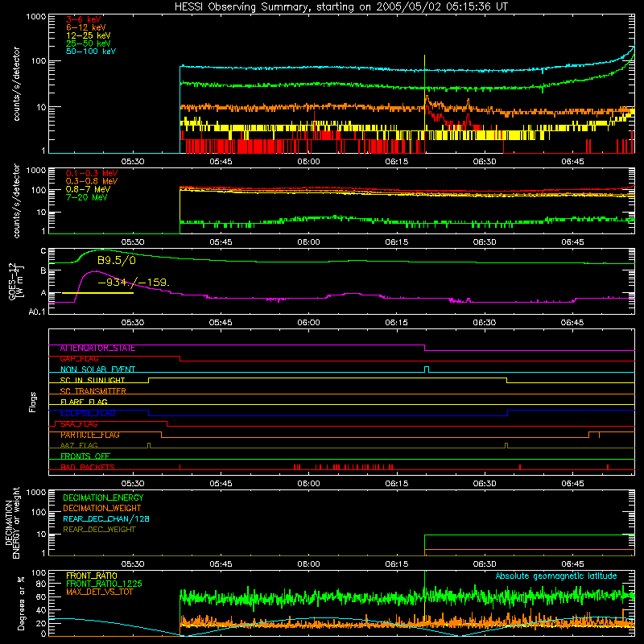The height and width of the screenshot is (644, 644).
Task: Click the GAP_FLAG label
Action: [x=79, y=359]
